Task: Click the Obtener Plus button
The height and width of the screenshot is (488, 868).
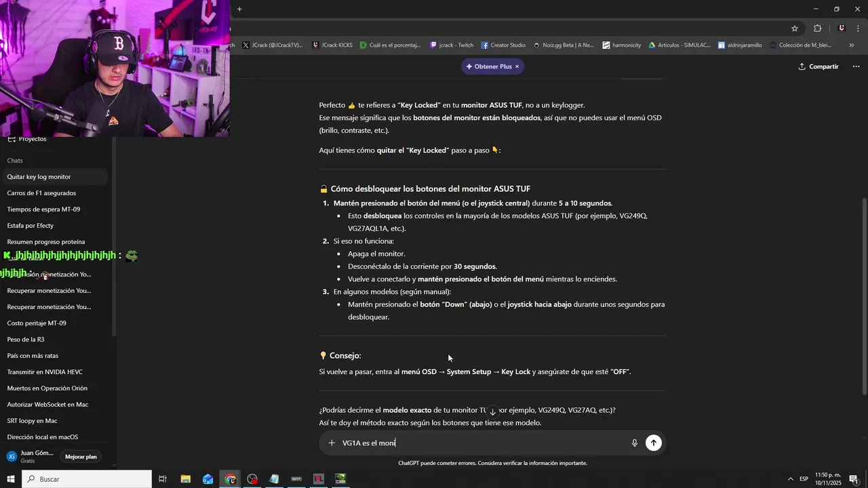Action: pyautogui.click(x=489, y=66)
